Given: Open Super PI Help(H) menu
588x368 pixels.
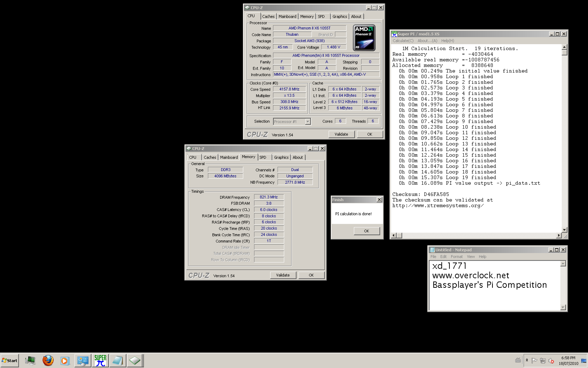Looking at the screenshot, I should coord(448,41).
